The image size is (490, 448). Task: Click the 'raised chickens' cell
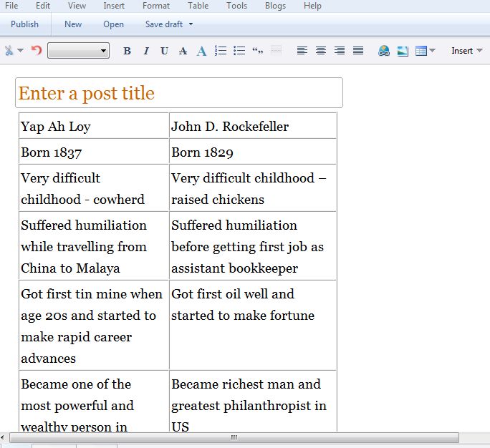coord(253,188)
